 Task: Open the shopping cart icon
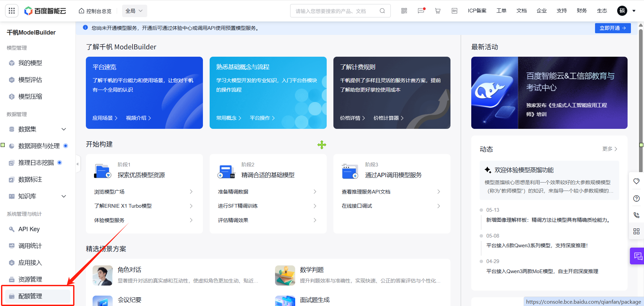click(x=438, y=11)
